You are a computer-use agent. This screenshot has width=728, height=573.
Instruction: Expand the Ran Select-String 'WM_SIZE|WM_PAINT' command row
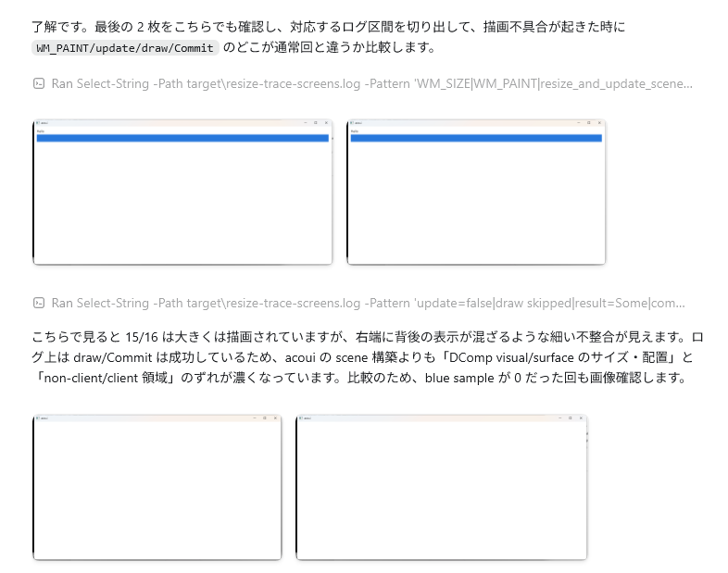(x=362, y=83)
